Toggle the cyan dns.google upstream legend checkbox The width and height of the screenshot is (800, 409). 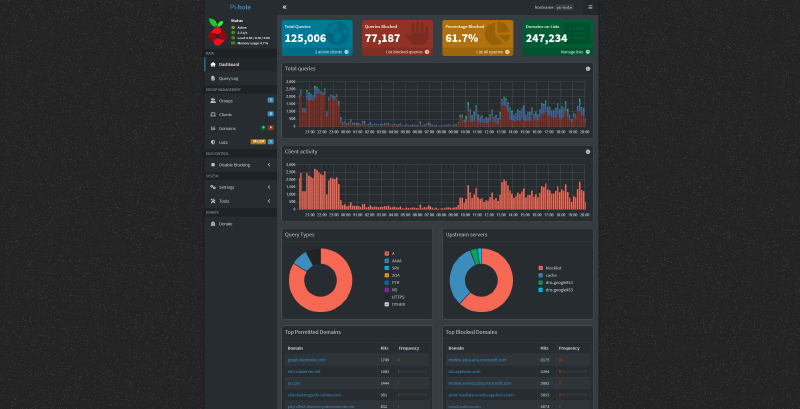click(541, 290)
